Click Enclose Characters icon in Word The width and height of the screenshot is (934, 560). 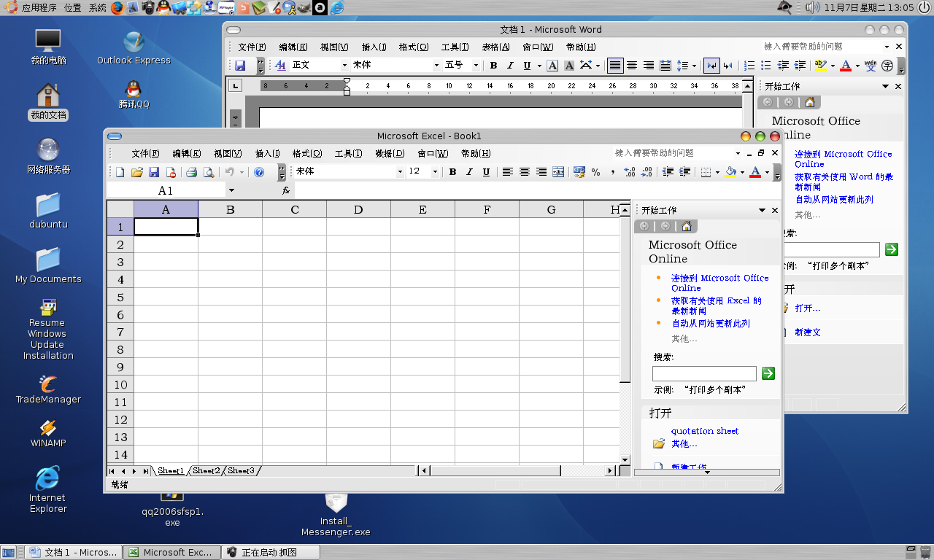tap(887, 66)
